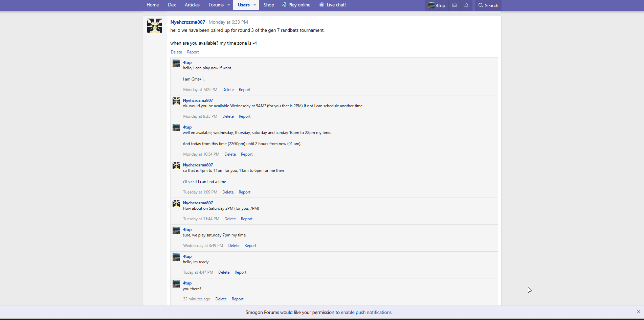Click the Live chat Discord icon
This screenshot has width=644, height=320.
[321, 5]
